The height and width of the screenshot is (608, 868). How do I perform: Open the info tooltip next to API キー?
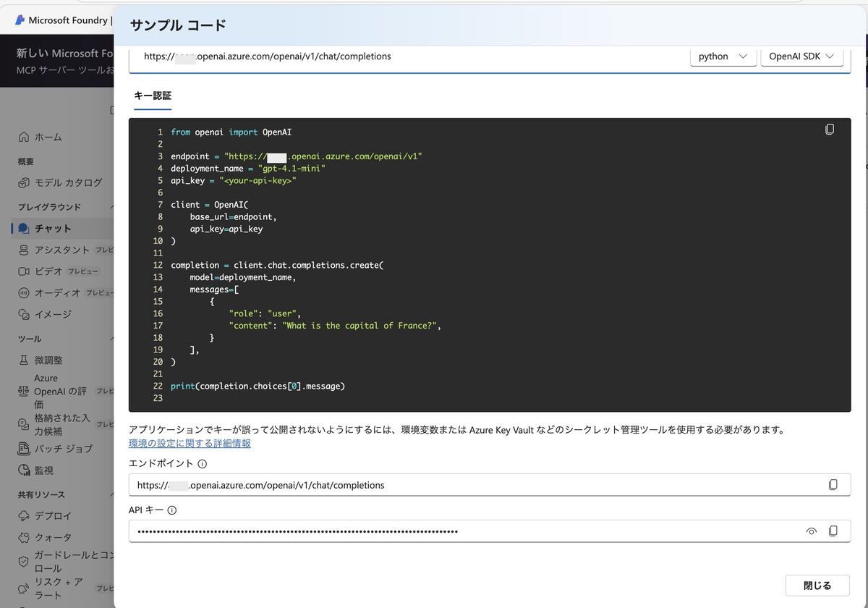pos(172,510)
